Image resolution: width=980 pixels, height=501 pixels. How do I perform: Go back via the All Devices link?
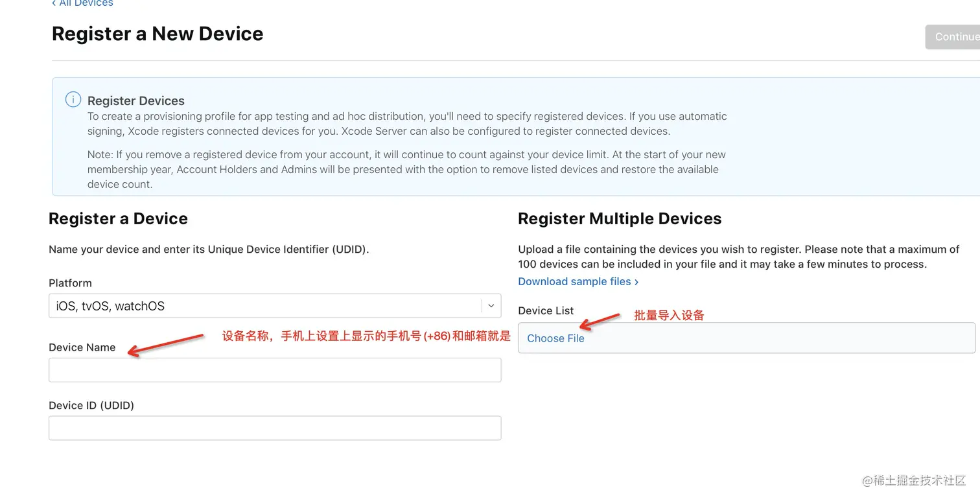pos(82,4)
